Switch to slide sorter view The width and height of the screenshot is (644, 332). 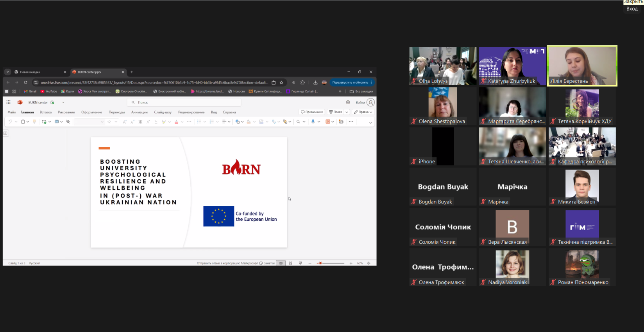[290, 263]
